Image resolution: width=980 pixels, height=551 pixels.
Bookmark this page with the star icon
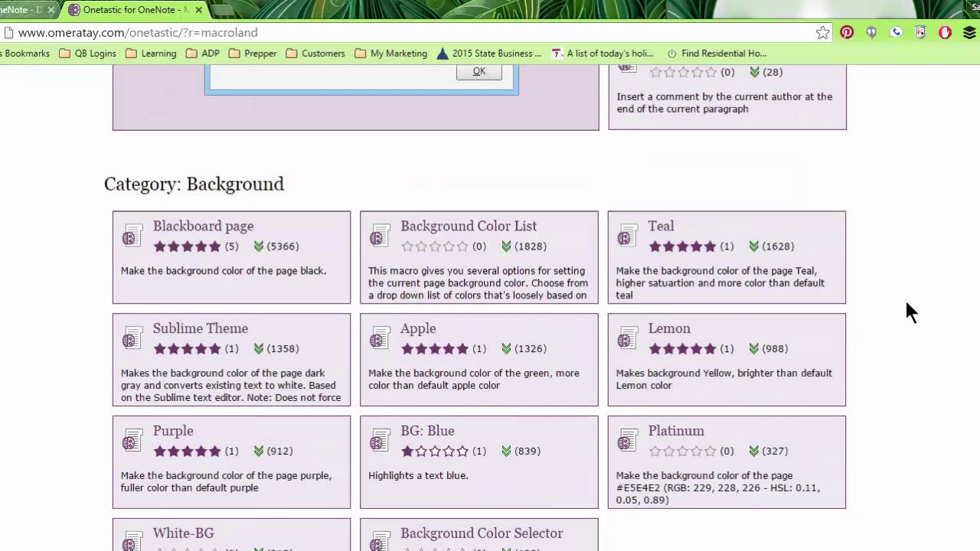click(x=822, y=32)
